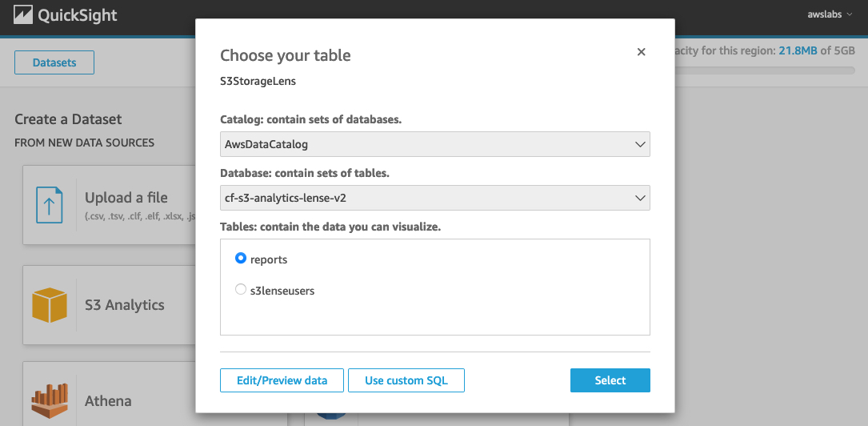
Task: Click the reports table name text
Action: pos(269,259)
